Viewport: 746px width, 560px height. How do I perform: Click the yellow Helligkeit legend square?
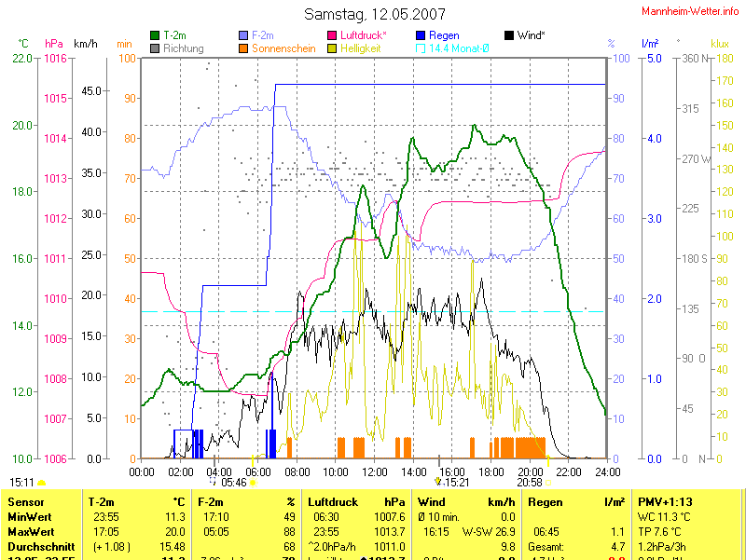[332, 48]
